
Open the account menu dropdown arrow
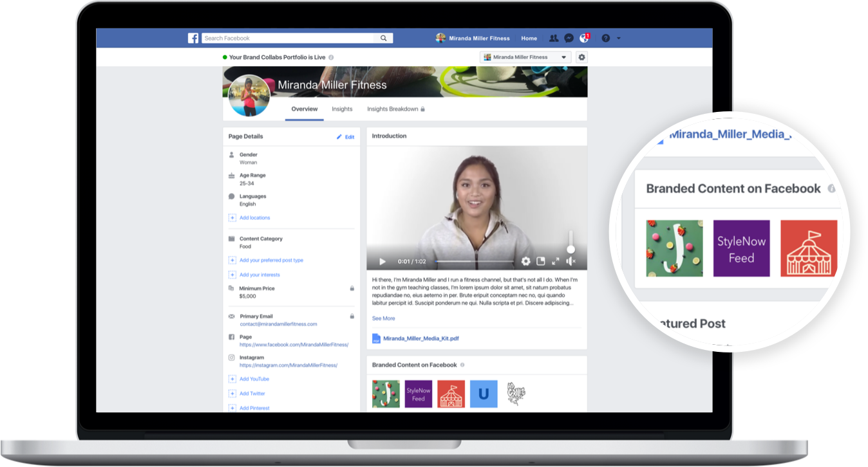tap(619, 38)
